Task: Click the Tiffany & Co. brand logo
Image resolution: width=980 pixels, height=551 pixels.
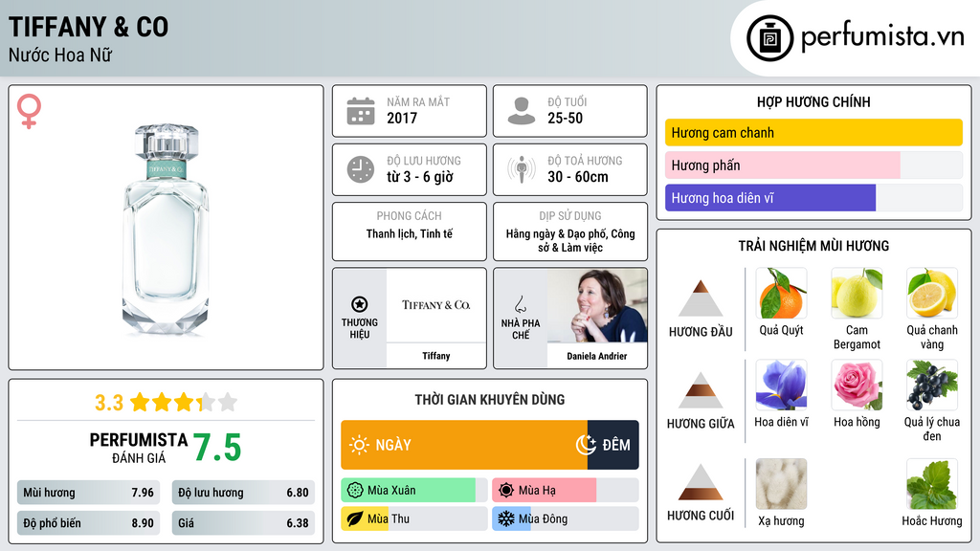Action: (x=435, y=305)
